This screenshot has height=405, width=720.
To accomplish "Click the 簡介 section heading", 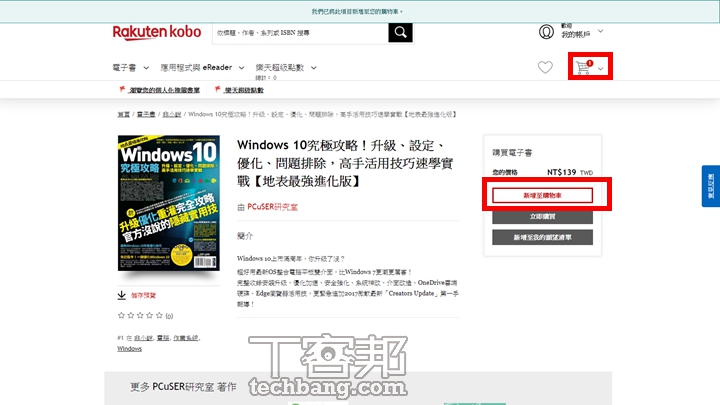I will (x=245, y=236).
